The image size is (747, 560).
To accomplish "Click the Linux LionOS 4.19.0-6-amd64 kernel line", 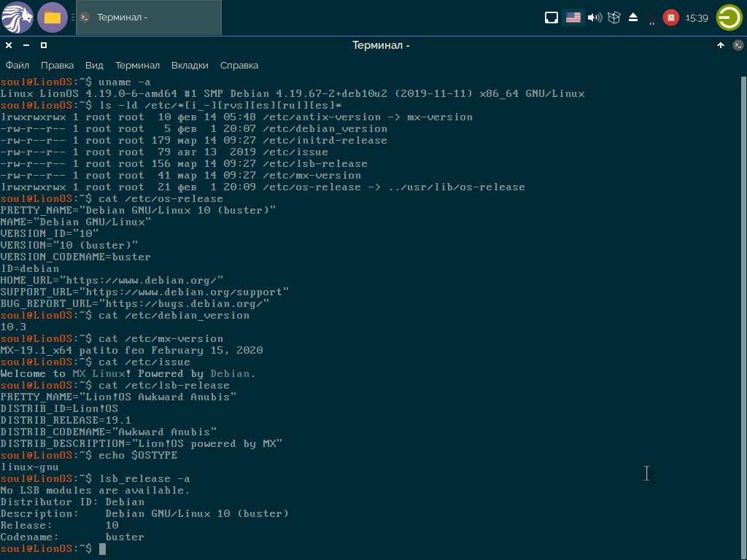I will click(293, 94).
